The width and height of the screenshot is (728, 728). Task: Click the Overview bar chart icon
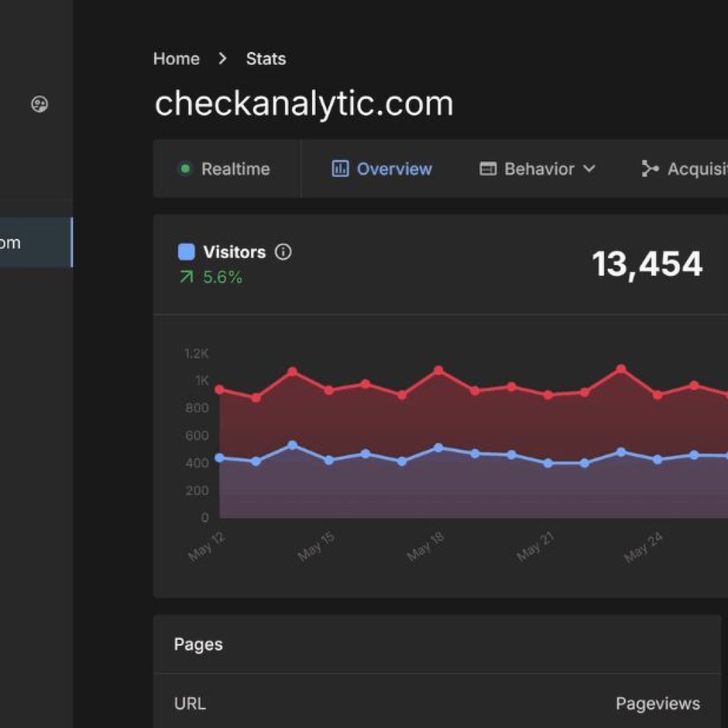(341, 168)
